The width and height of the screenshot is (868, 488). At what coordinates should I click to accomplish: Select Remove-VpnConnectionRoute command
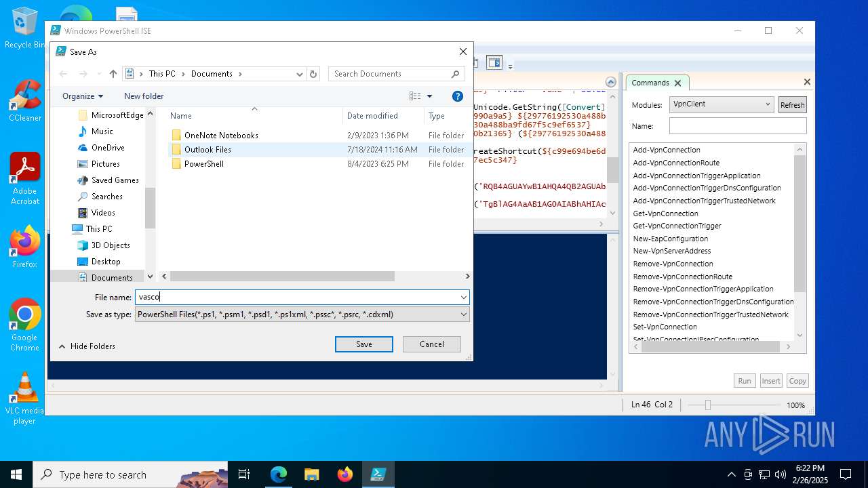682,277
